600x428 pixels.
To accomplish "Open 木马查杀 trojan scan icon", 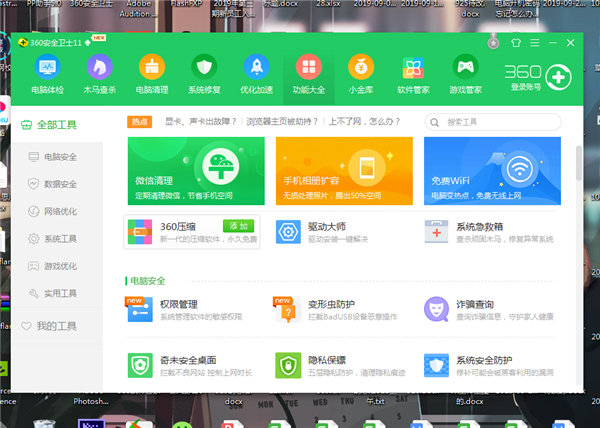I will [99, 67].
